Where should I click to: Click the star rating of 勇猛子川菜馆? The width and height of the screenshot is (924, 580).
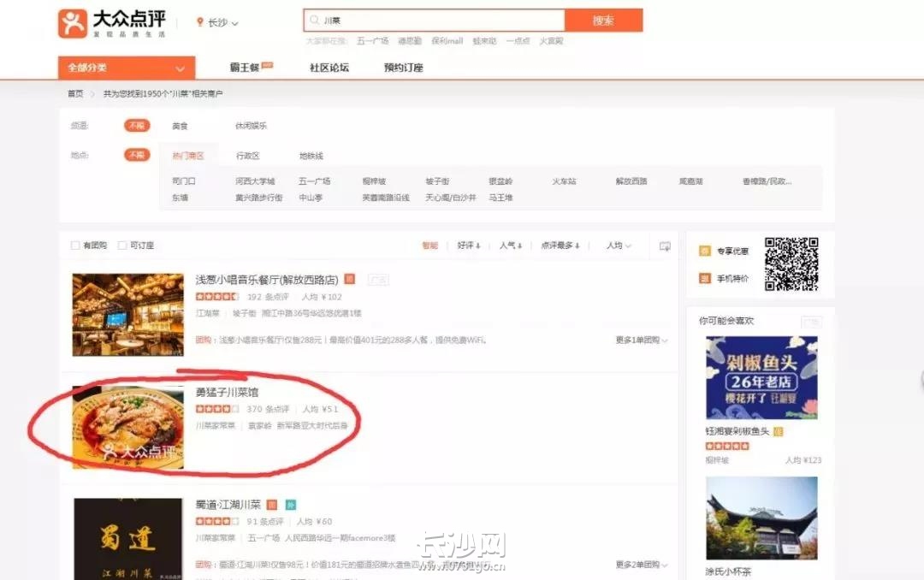216,409
